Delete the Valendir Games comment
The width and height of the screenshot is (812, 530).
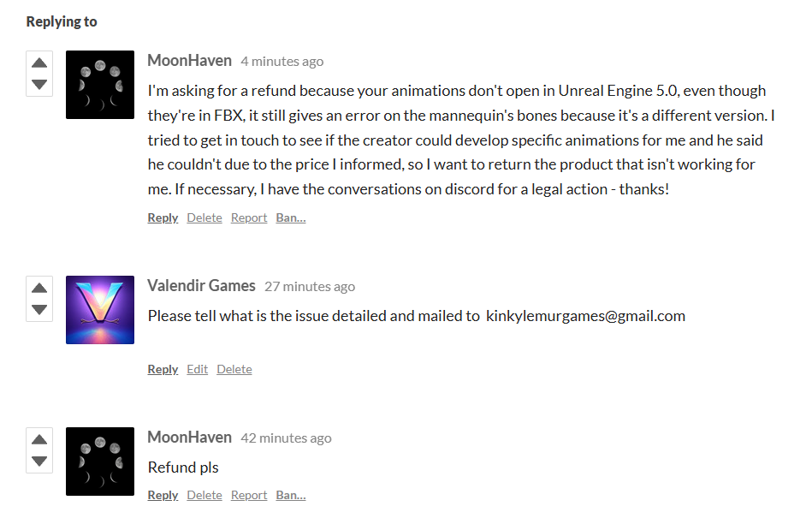point(234,369)
